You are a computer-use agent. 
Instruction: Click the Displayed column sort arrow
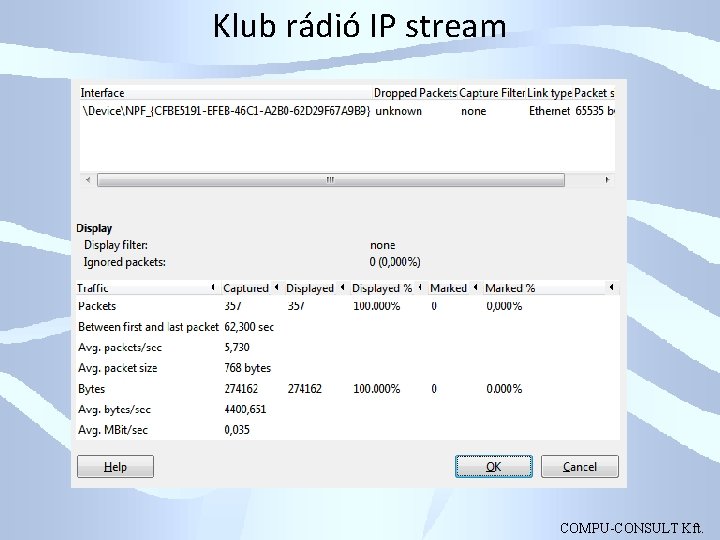[342, 287]
